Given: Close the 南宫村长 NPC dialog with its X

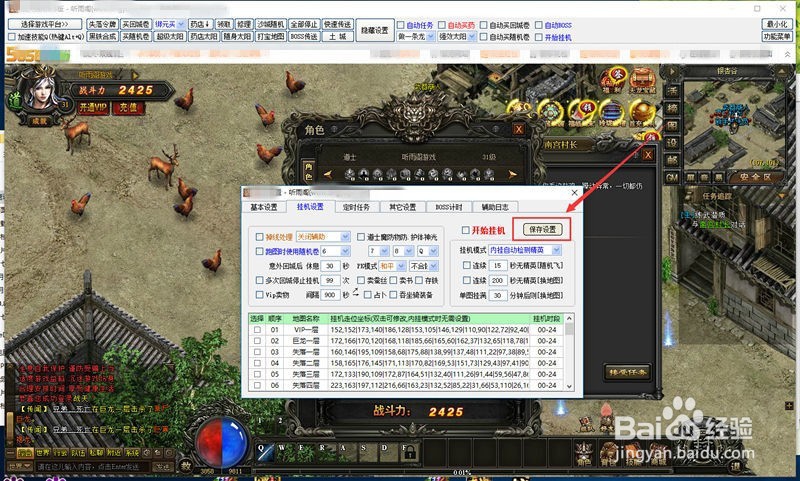Looking at the screenshot, I should 648,155.
